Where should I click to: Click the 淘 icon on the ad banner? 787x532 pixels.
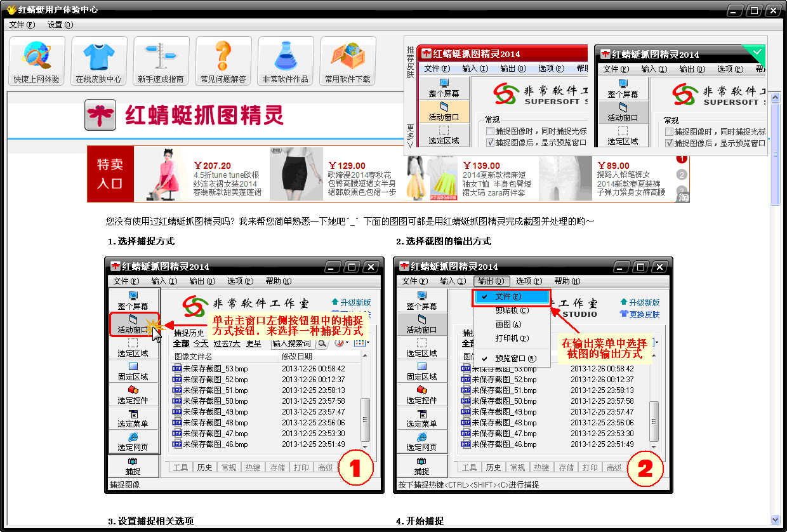coord(683,197)
